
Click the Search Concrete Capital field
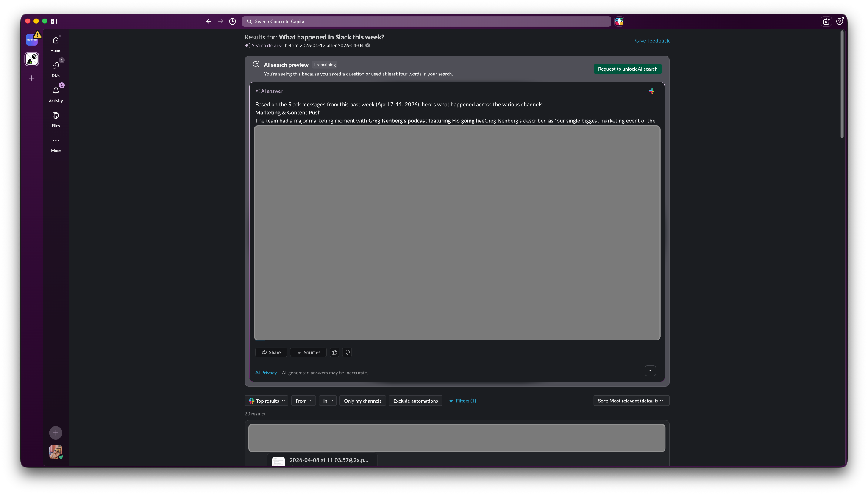point(426,22)
